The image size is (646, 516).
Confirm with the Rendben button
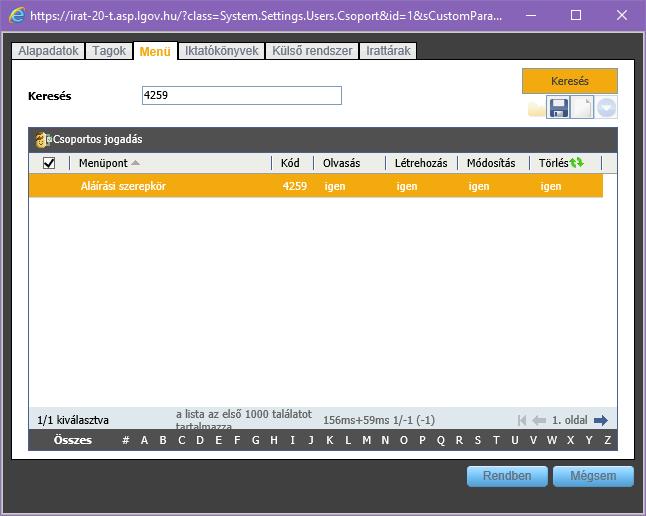coord(507,476)
